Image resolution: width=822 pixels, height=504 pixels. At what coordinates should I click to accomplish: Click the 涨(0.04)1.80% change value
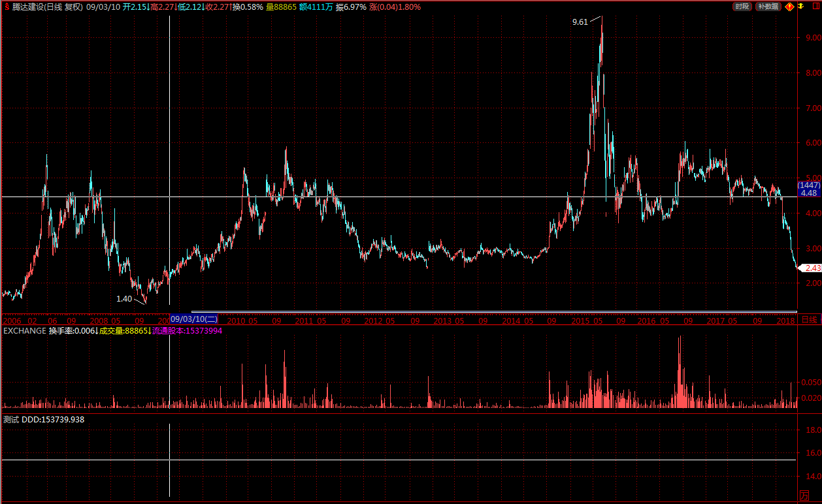[395, 7]
